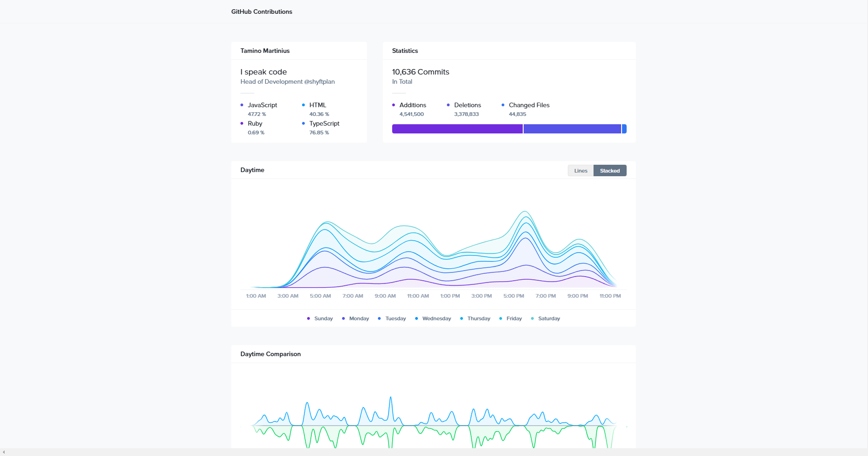
Task: Open the GitHub Contributions header title
Action: point(262,12)
